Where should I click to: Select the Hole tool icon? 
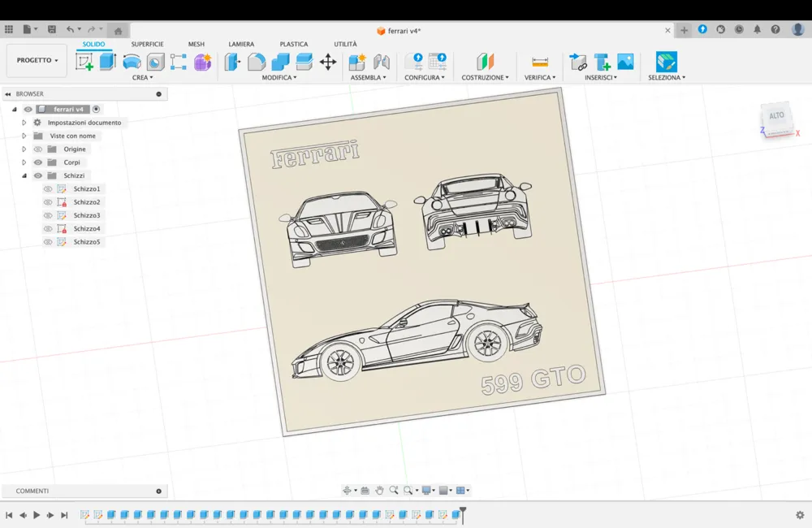pos(155,62)
